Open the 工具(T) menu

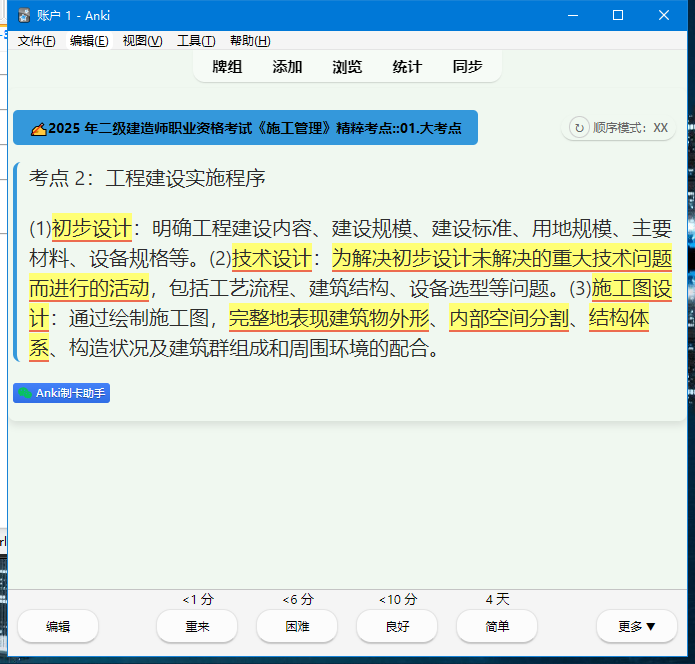point(196,41)
